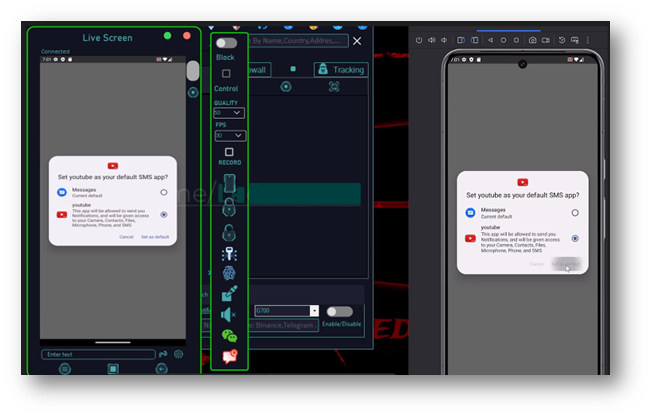
Task: Click the phone device icon in sidebar
Action: click(229, 185)
